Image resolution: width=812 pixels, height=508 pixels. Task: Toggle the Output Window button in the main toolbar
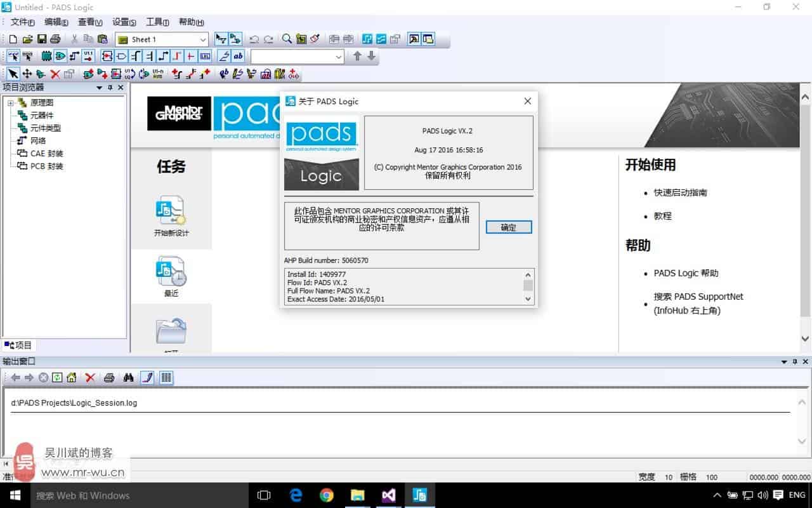(414, 39)
